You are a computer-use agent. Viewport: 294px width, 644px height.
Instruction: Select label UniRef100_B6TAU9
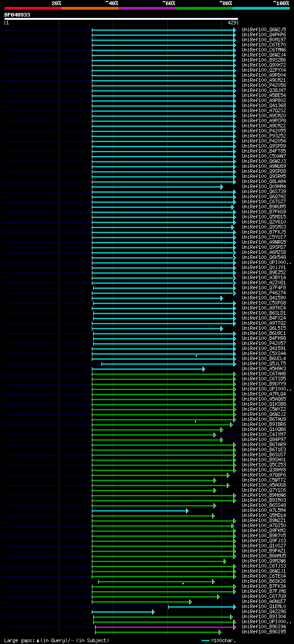264,419
